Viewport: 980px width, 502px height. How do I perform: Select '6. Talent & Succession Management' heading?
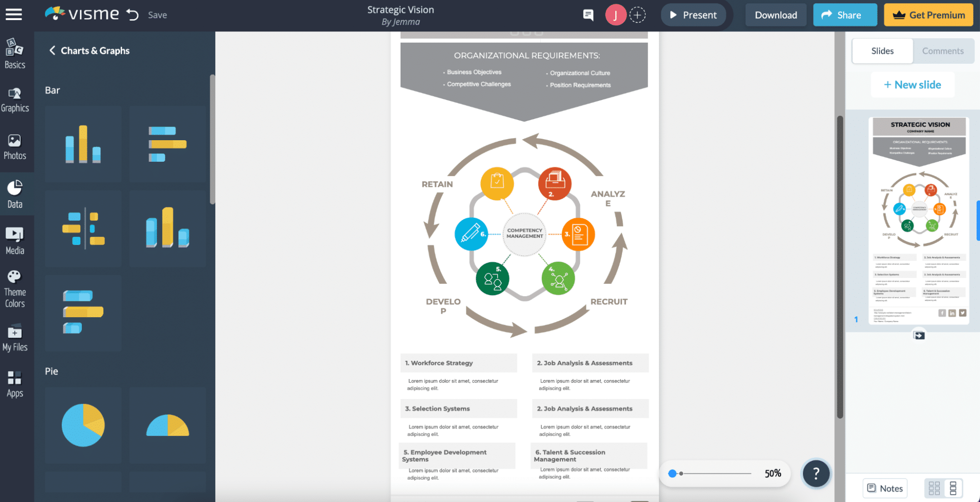[x=570, y=455]
